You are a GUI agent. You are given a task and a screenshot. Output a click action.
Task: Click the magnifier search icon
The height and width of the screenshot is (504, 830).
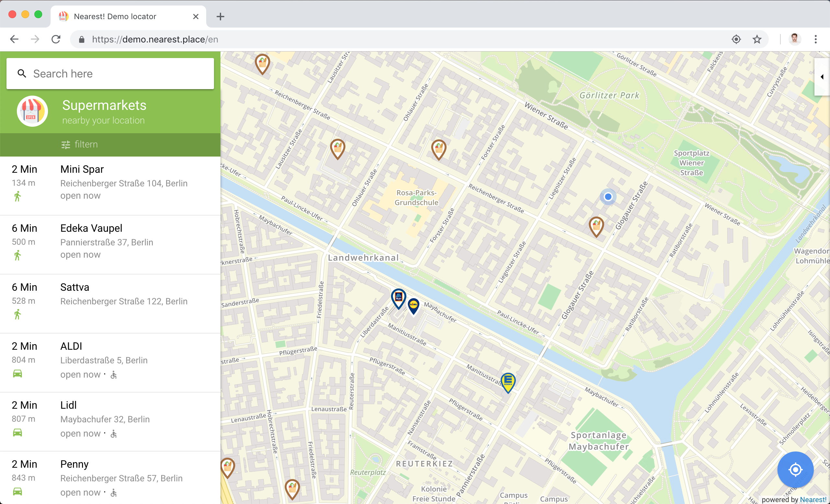(22, 73)
